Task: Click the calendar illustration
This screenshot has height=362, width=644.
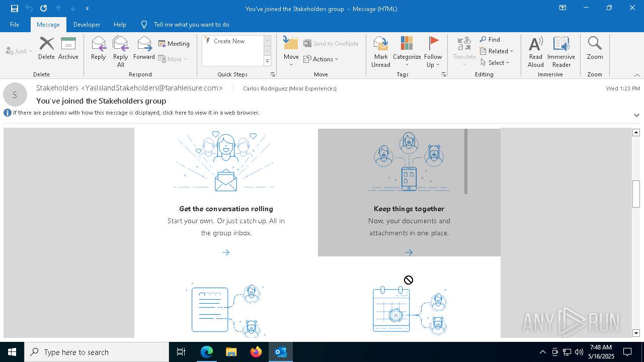Action: (410, 309)
